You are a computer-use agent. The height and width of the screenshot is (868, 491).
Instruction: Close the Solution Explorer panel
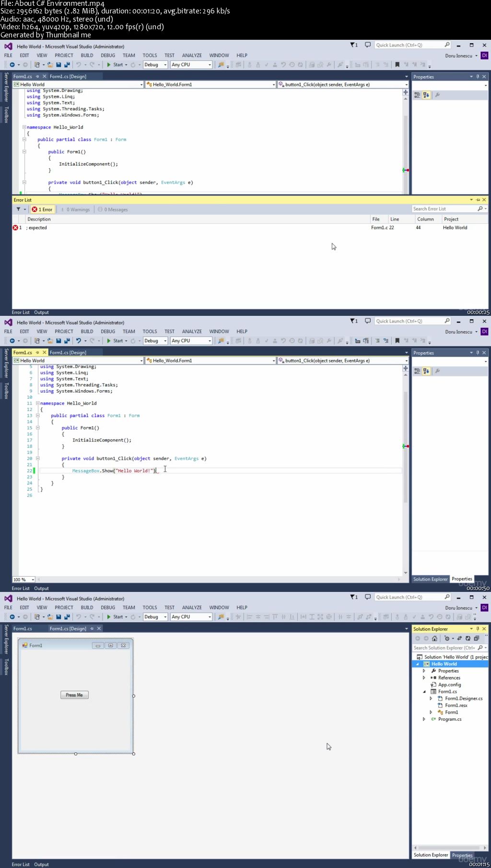(484, 629)
